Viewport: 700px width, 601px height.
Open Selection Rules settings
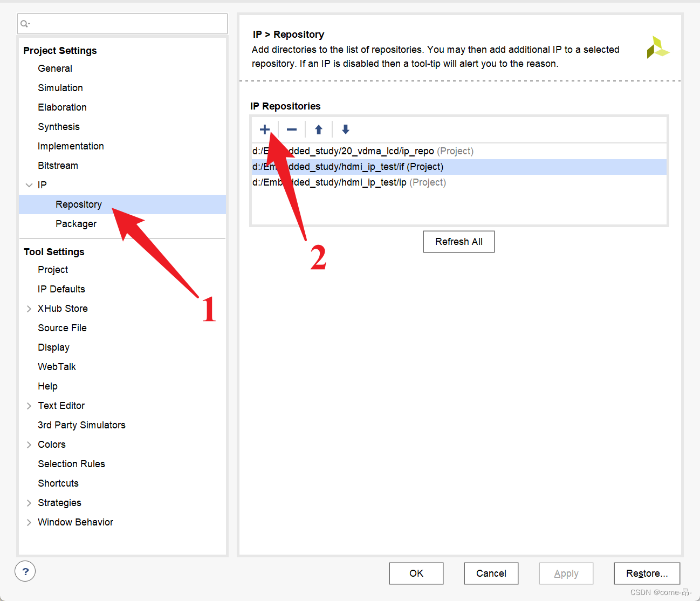[71, 464]
